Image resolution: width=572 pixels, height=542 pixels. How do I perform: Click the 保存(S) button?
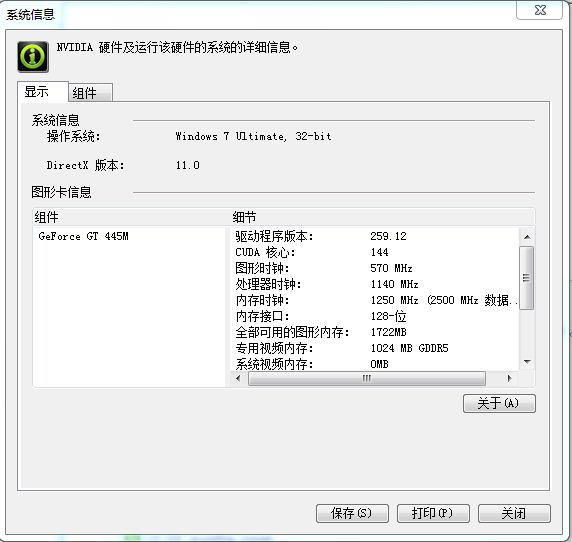[x=352, y=513]
